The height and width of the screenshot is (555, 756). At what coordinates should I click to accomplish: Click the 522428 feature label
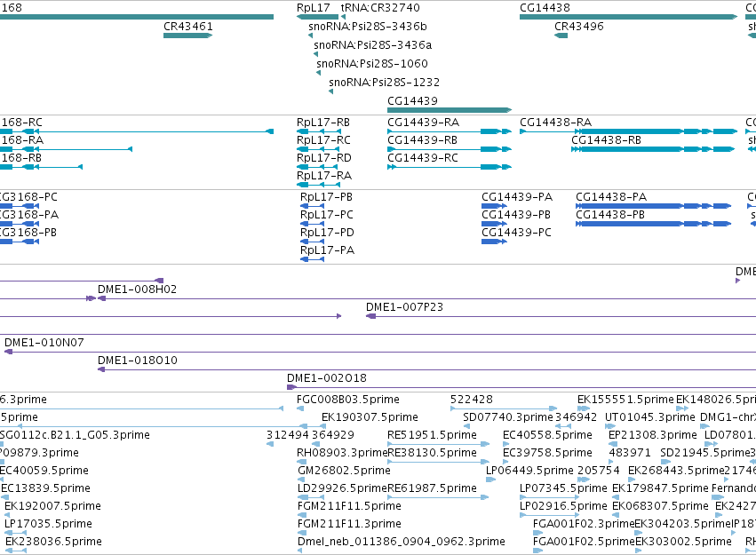tap(472, 400)
